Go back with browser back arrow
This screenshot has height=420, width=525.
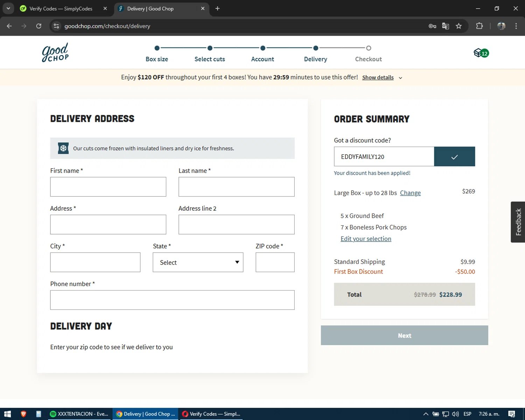9,26
